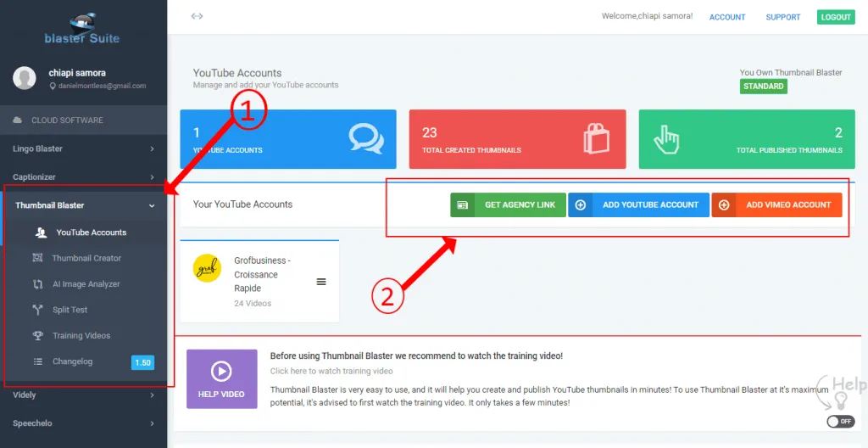Image resolution: width=868 pixels, height=448 pixels.
Task: Click the Help lightbulb icon
Action: [x=841, y=400]
